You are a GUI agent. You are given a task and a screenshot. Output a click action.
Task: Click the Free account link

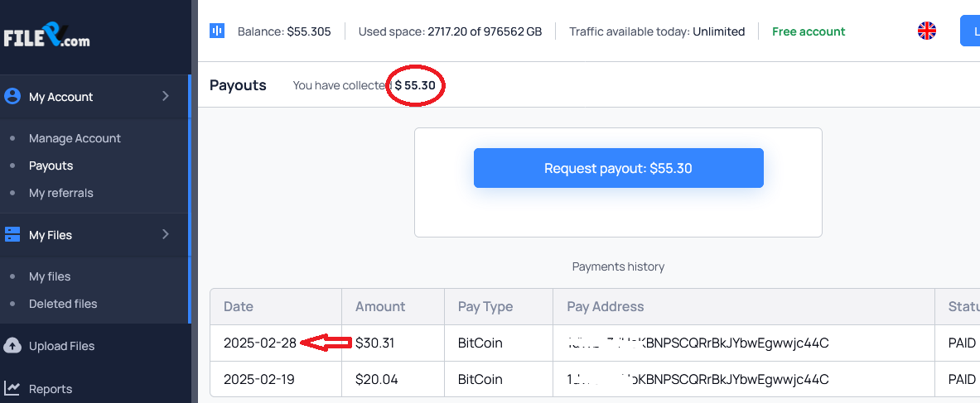(809, 31)
